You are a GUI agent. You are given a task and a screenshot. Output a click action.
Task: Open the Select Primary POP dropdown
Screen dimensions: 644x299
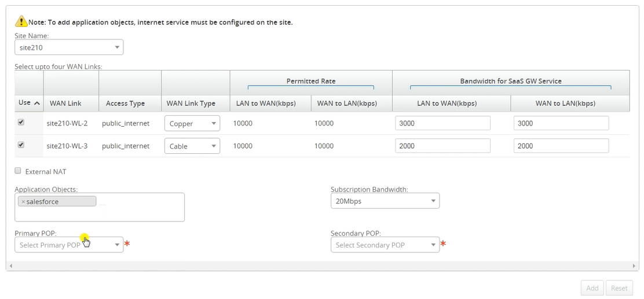(x=69, y=245)
